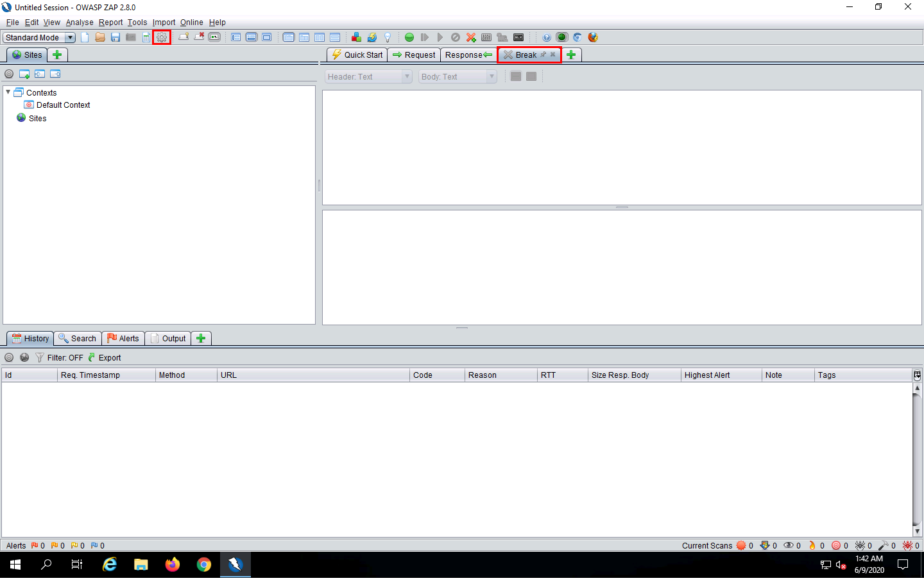The height and width of the screenshot is (578, 924).
Task: Open the Quick Start tab
Action: click(x=357, y=55)
